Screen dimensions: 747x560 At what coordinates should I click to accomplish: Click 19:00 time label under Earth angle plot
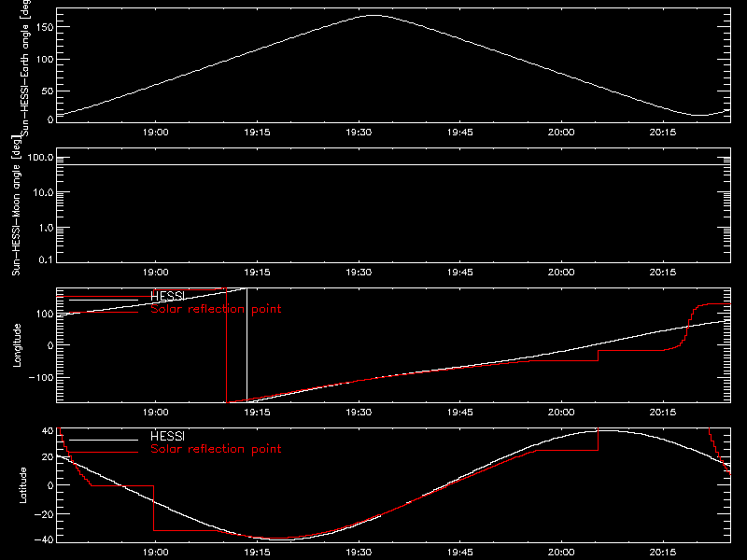pos(155,133)
